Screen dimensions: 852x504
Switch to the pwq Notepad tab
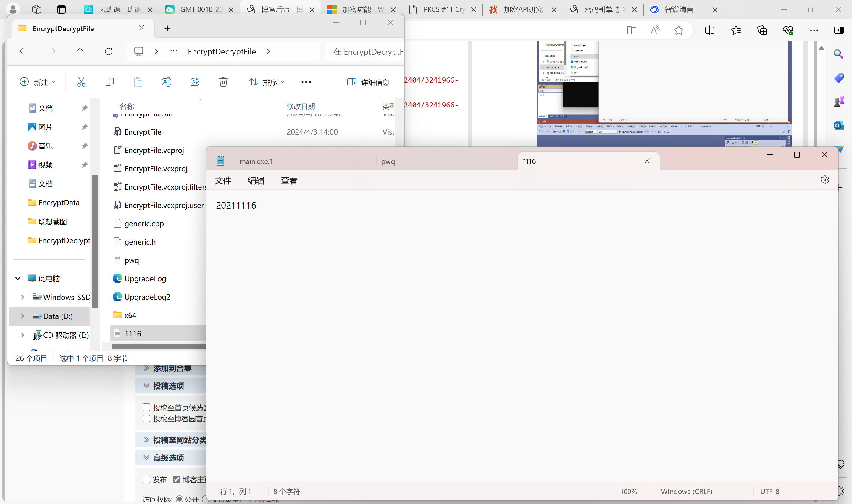click(388, 161)
